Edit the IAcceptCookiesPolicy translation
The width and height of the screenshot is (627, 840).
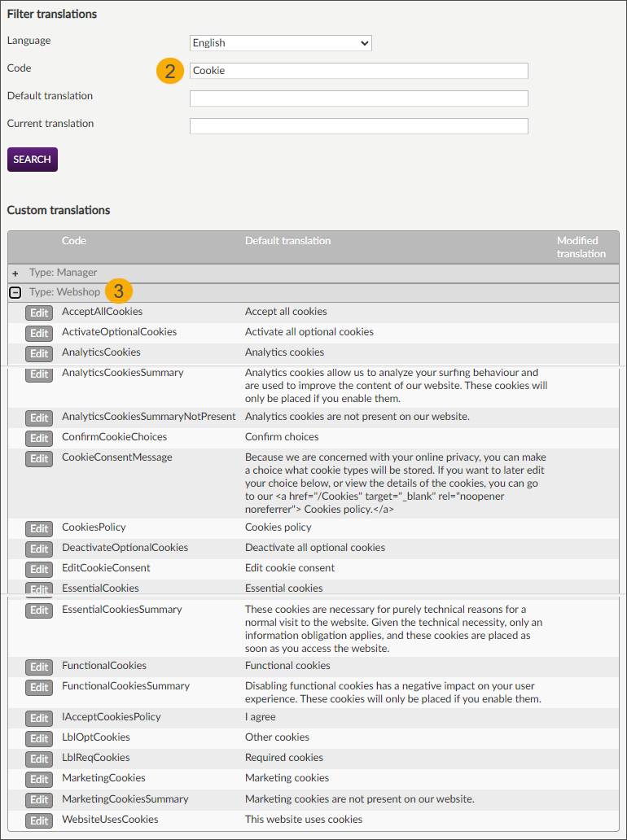[x=39, y=718]
